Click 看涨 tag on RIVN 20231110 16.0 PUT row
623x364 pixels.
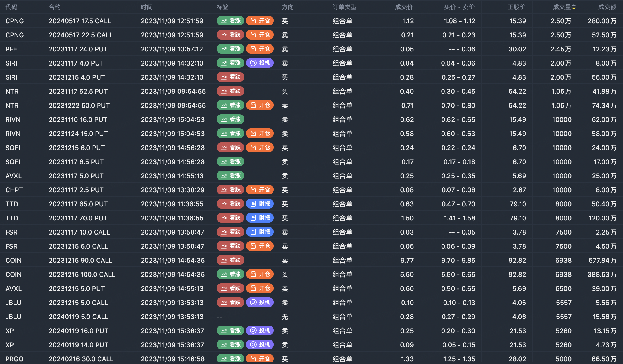tap(230, 119)
